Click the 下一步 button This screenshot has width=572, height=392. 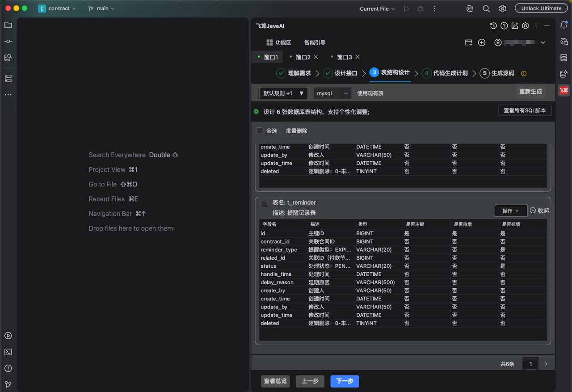(345, 381)
